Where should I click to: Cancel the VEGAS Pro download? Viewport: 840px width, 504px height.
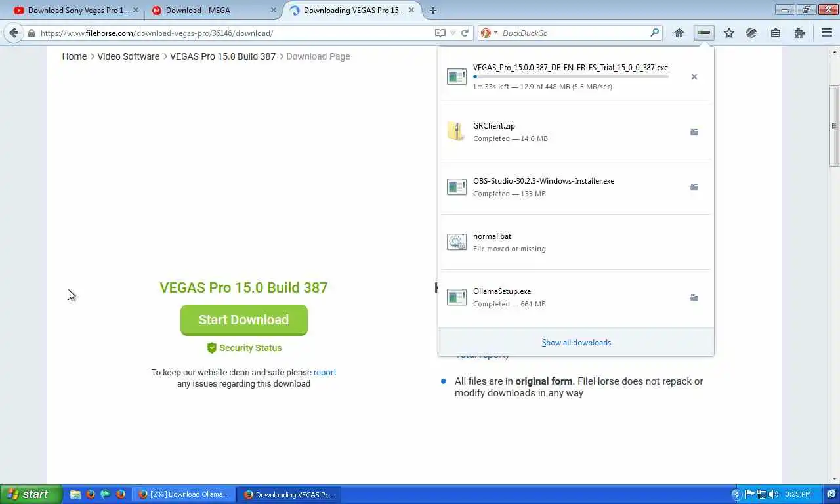694,77
